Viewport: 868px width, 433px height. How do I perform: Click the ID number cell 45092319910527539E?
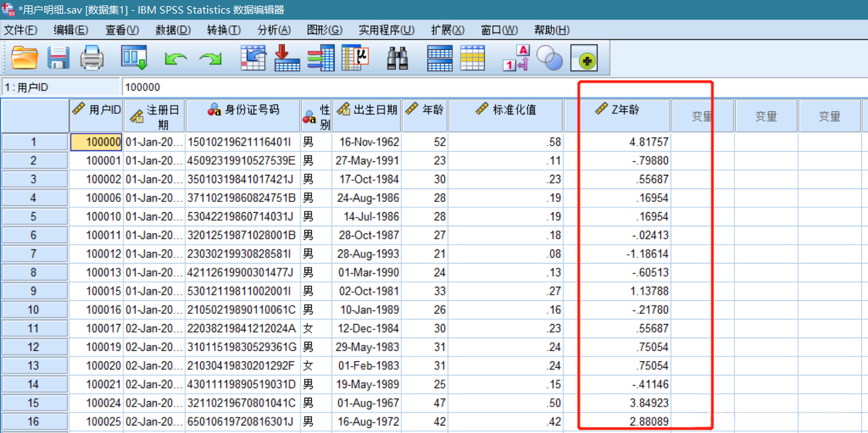(243, 161)
